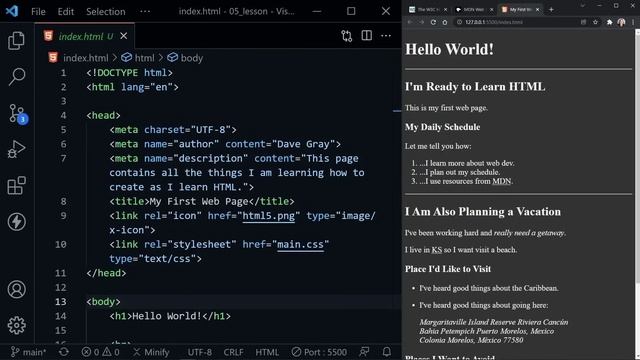
Task: Open the errors and warnings count
Action: (x=100, y=352)
